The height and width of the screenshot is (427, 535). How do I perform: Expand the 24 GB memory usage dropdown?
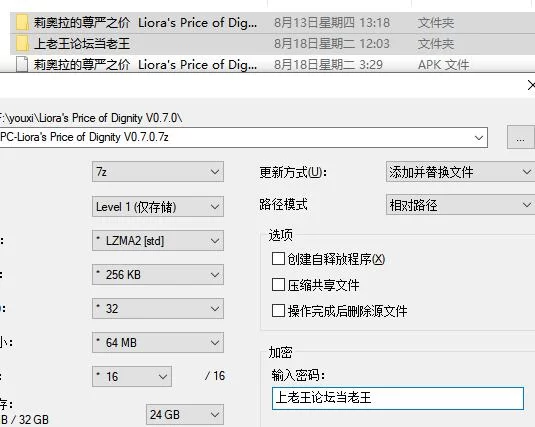(185, 415)
